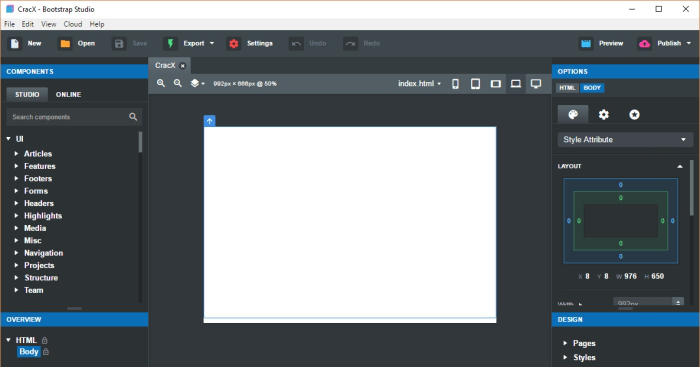Image resolution: width=700 pixels, height=381 pixels.
Task: Expand the Headers group
Action: [17, 203]
